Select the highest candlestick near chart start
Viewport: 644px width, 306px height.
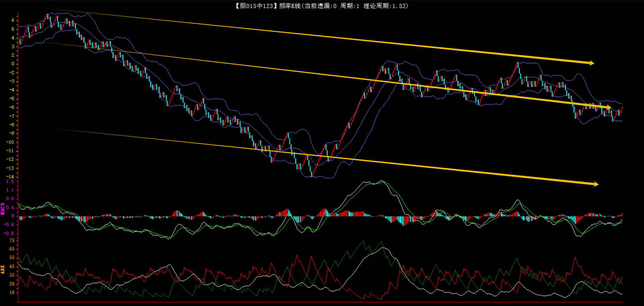(47, 16)
